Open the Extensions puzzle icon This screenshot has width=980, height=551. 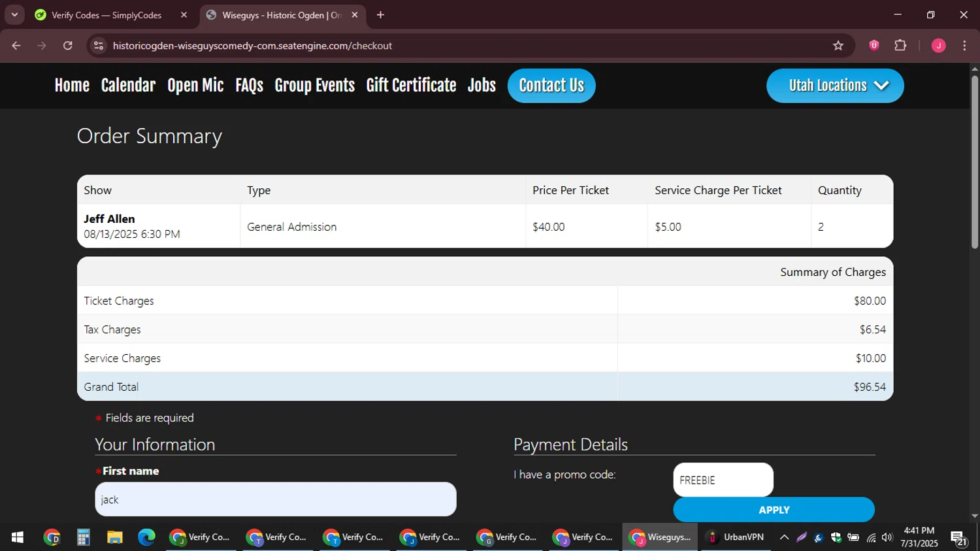click(x=900, y=45)
